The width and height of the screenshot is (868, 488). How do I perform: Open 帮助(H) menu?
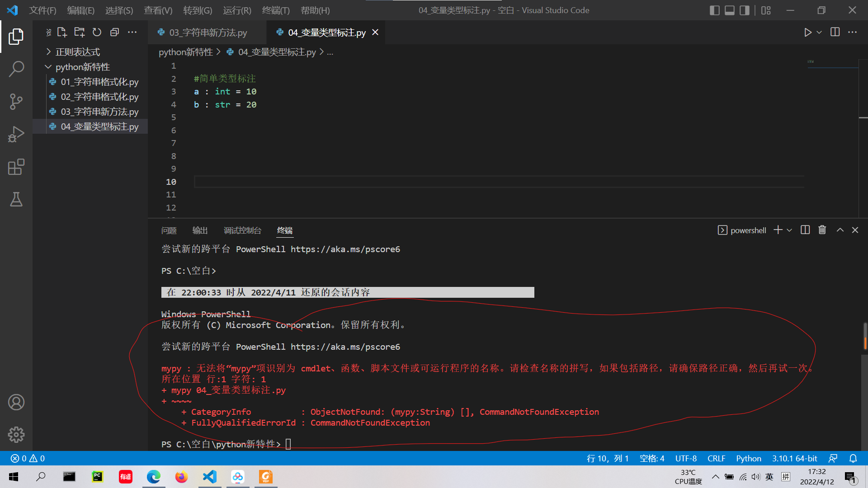tap(315, 10)
